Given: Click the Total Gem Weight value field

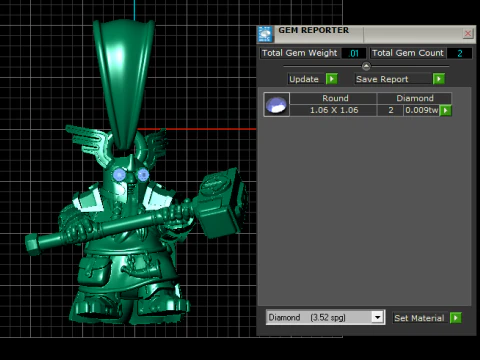Looking at the screenshot, I should [354, 53].
